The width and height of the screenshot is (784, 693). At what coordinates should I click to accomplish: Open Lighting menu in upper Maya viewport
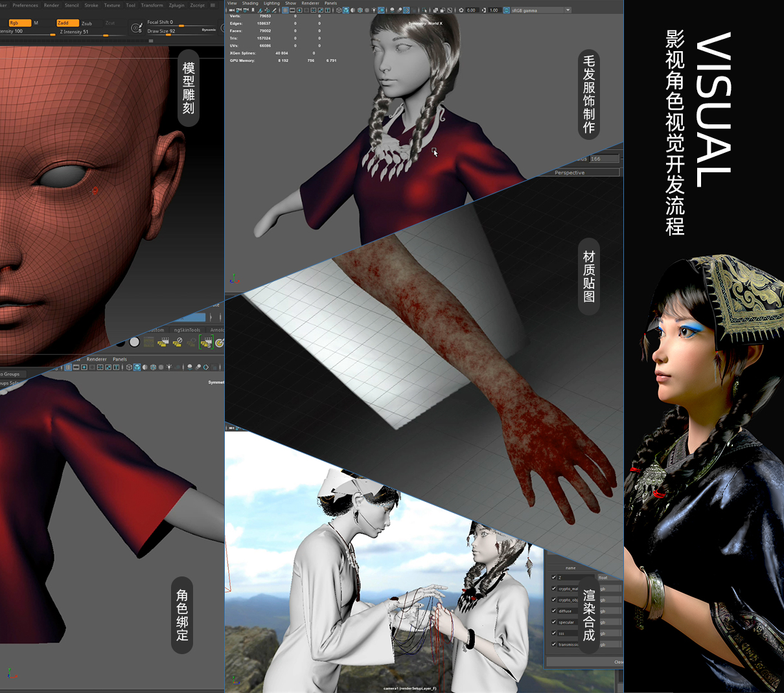pyautogui.click(x=271, y=3)
